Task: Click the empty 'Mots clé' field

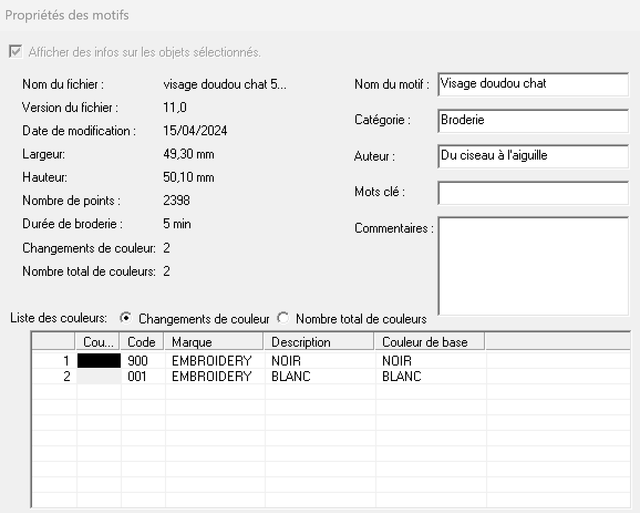Action: (x=532, y=192)
